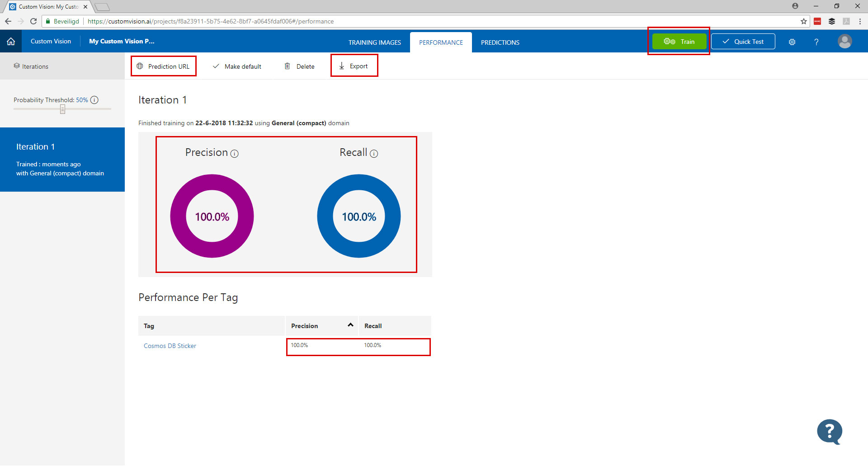Screen dimensions: 868x470
Task: Open the Cosmos DB Sticker tag link
Action: 170,346
